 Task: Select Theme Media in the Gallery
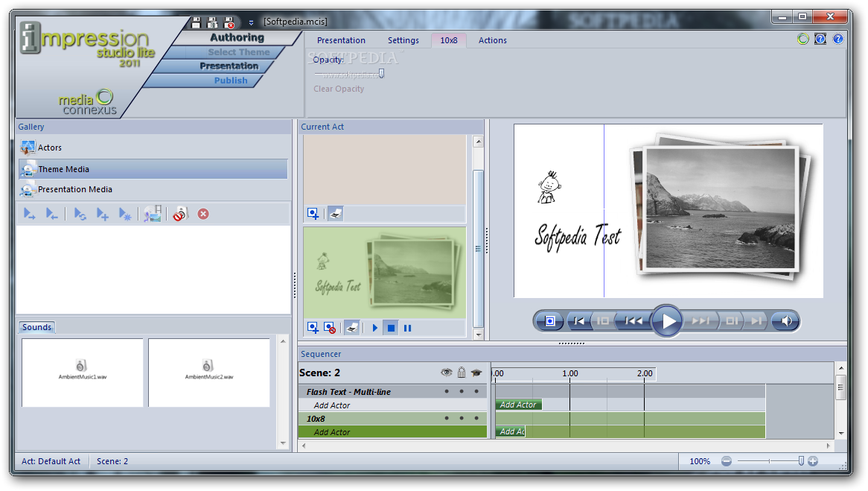tap(153, 169)
